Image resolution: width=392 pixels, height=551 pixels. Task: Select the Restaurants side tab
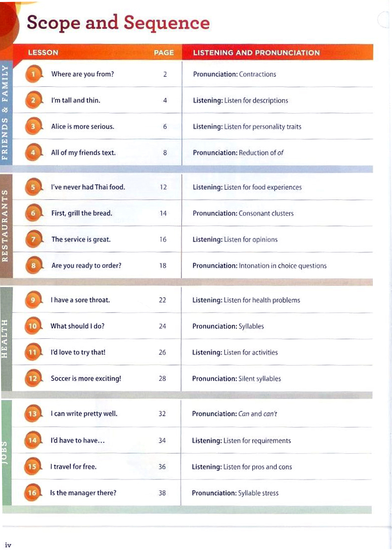5,225
